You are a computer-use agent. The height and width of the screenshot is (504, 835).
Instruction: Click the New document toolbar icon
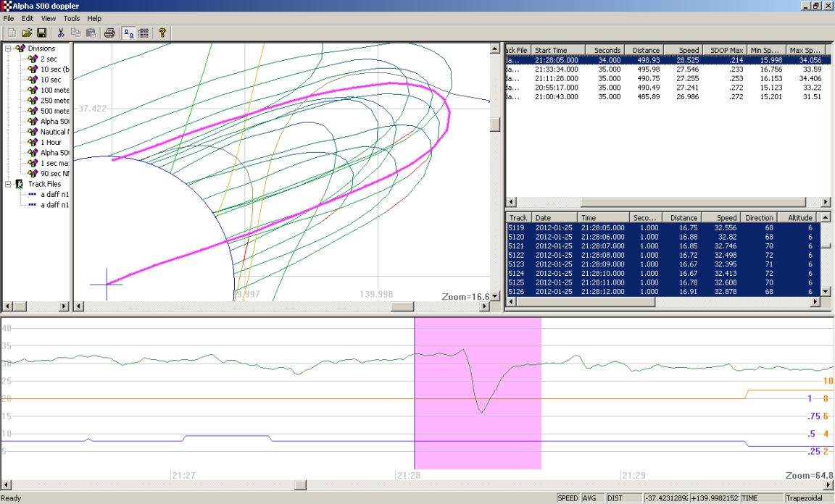pos(12,33)
